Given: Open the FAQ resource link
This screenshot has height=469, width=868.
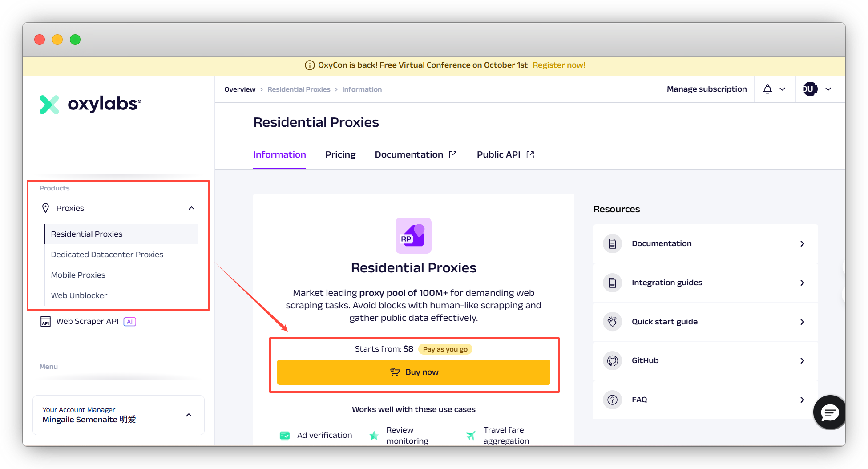Looking at the screenshot, I should point(706,400).
